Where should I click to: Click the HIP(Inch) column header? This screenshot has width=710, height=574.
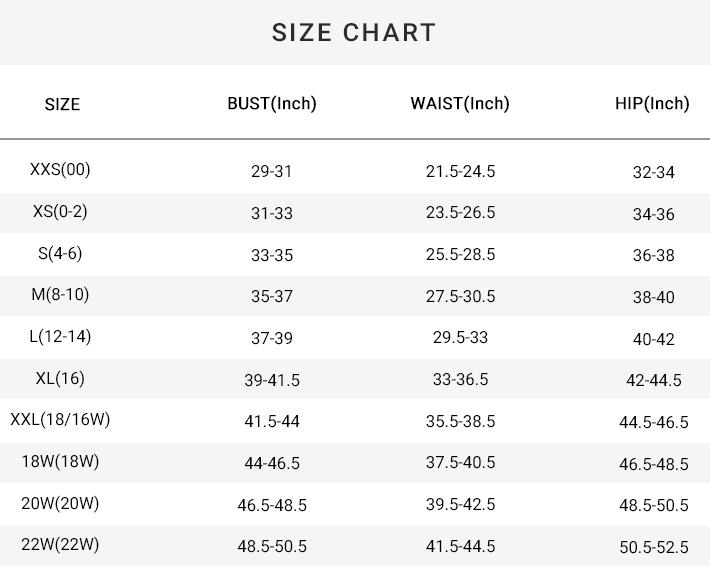click(x=652, y=103)
